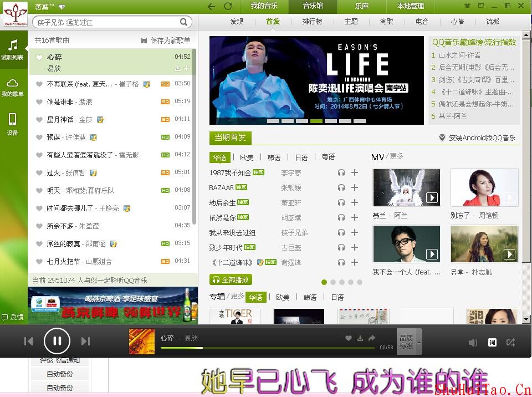Pause the currently playing song
The image size is (532, 397).
[x=57, y=341]
